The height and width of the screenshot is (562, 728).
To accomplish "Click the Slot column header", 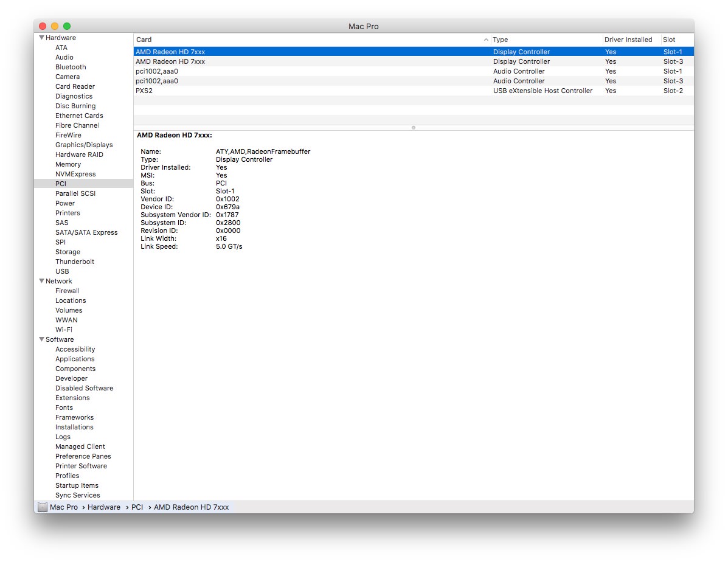I will point(677,40).
